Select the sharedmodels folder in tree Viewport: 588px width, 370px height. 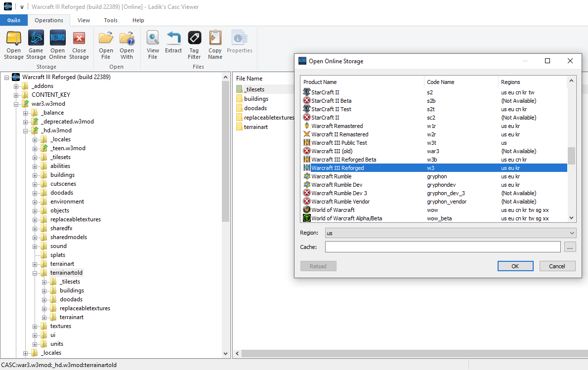pos(69,237)
